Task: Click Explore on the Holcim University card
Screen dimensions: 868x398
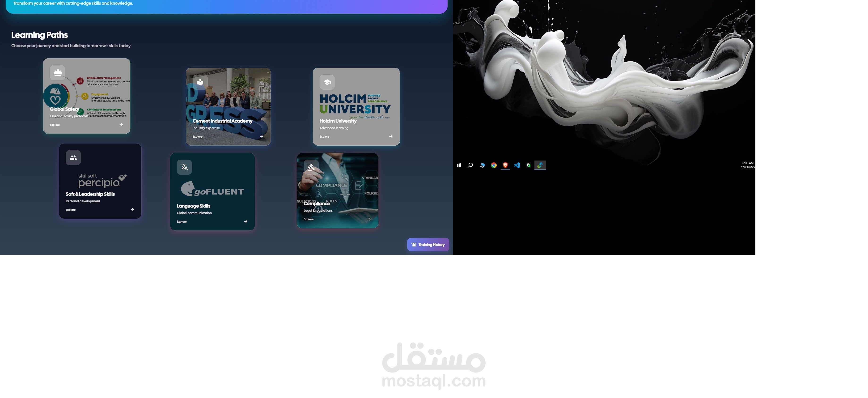Action: pyautogui.click(x=324, y=136)
